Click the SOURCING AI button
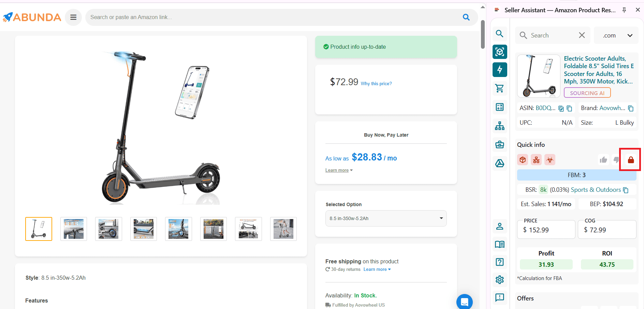Viewport: 644px width, 309px height. click(x=587, y=92)
